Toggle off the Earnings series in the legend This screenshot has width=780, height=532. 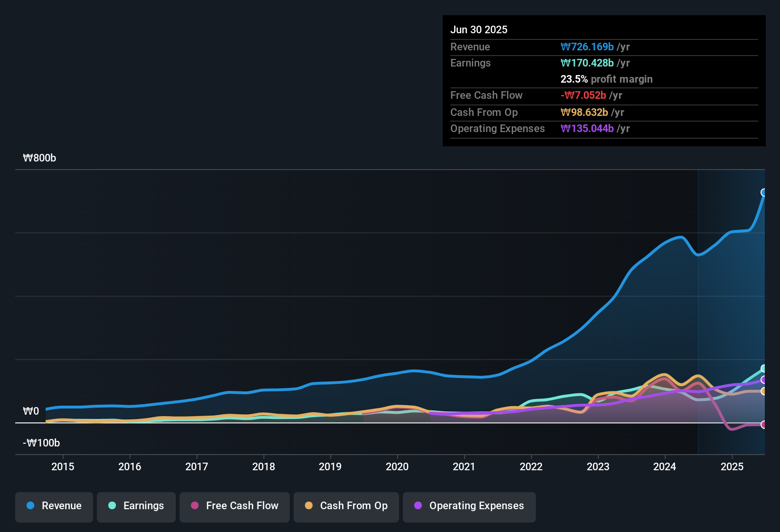[136, 506]
